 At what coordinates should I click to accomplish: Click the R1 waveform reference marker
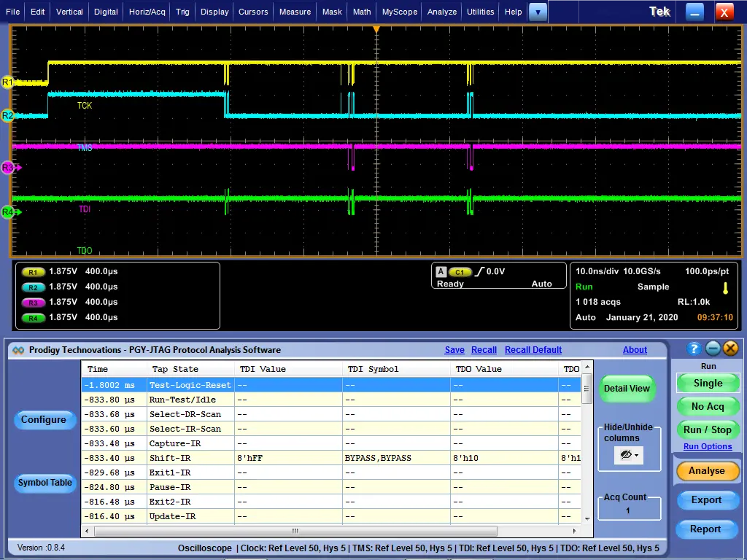(7, 82)
